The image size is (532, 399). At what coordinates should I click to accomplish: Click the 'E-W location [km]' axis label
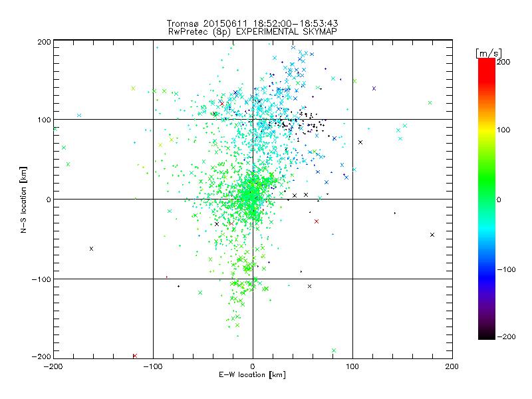click(252, 375)
